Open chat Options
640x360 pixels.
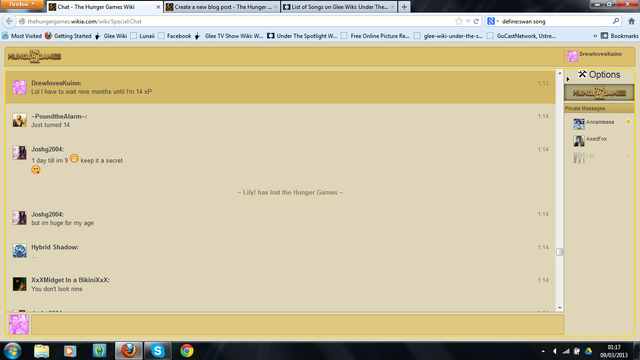[599, 75]
